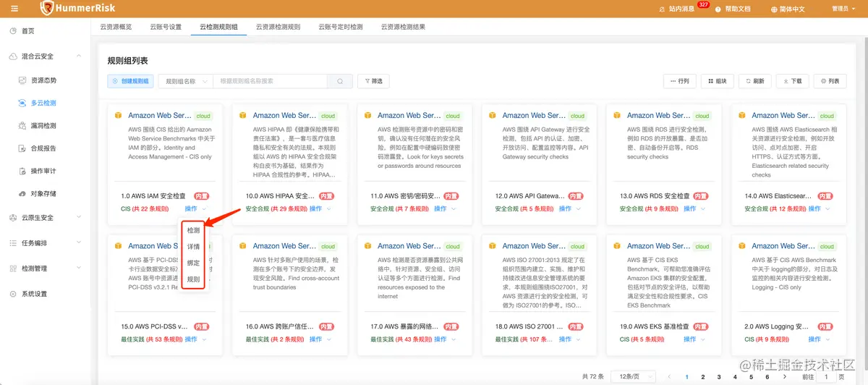The height and width of the screenshot is (385, 868).
Task: Click AWS icon on the EKS 基准检查 card
Action: (x=617, y=245)
